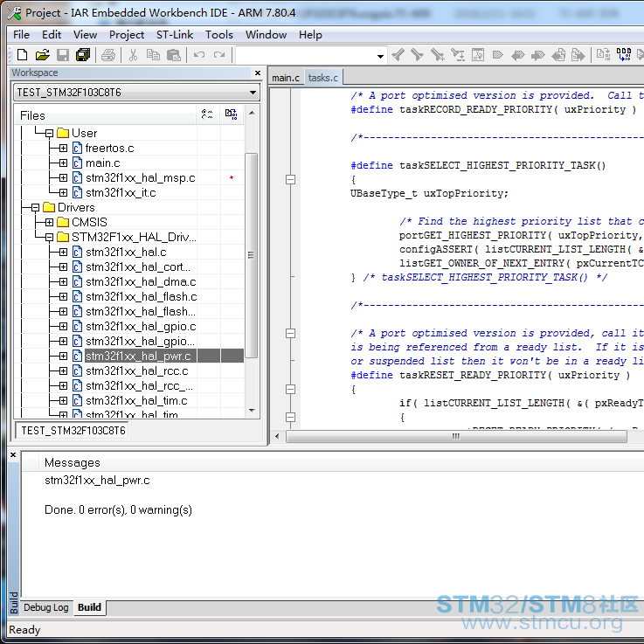
Task: Close the Workspace panel
Action: (x=258, y=73)
